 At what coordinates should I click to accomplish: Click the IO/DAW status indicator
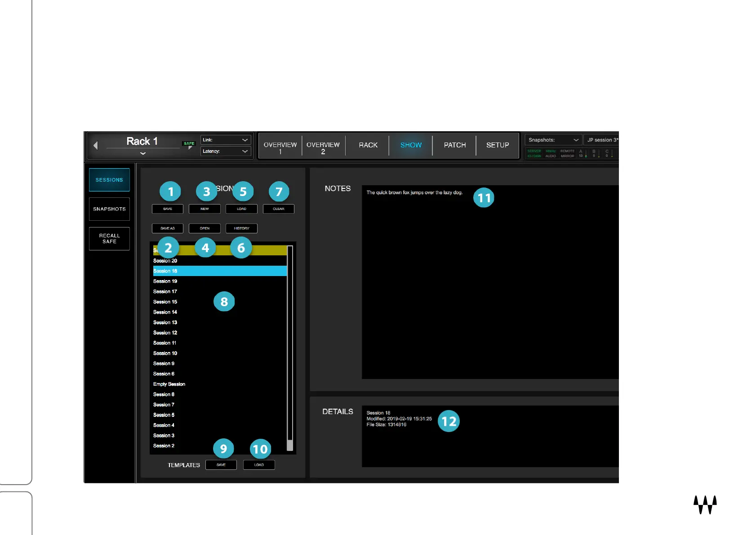point(534,156)
